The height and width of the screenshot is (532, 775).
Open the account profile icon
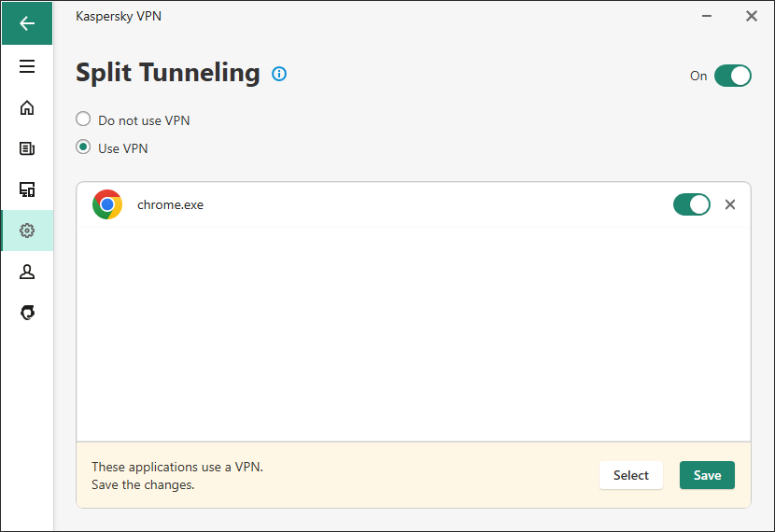[x=27, y=272]
